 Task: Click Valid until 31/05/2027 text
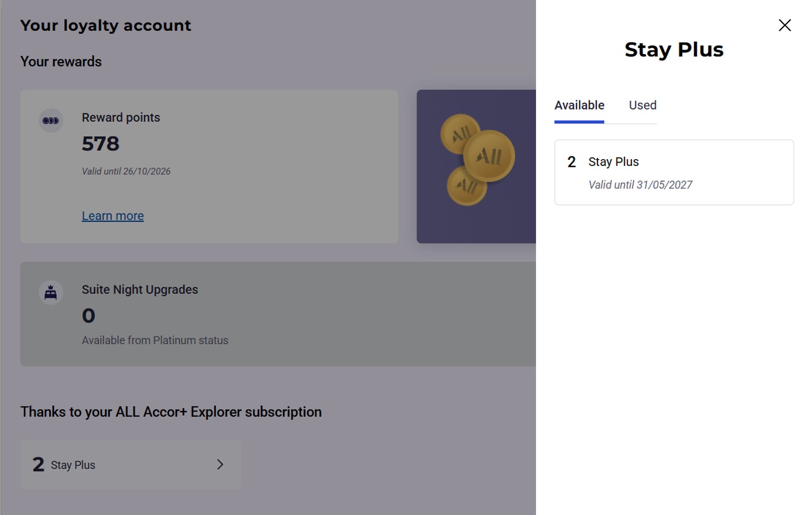640,185
